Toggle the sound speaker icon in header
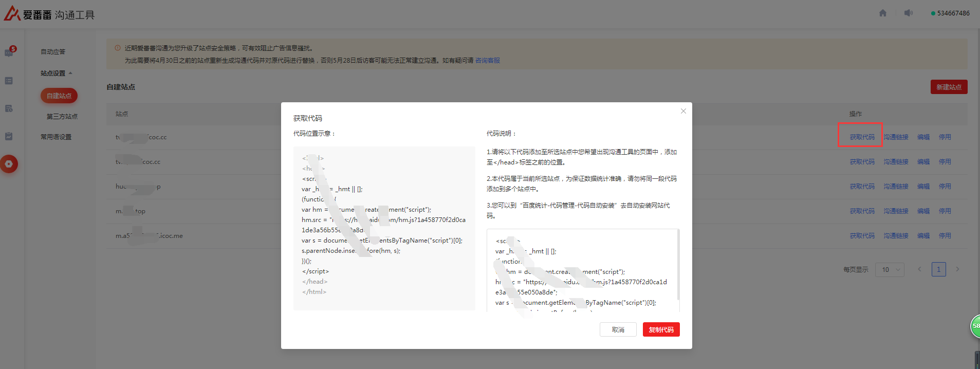Viewport: 980px width, 369px height. point(909,13)
